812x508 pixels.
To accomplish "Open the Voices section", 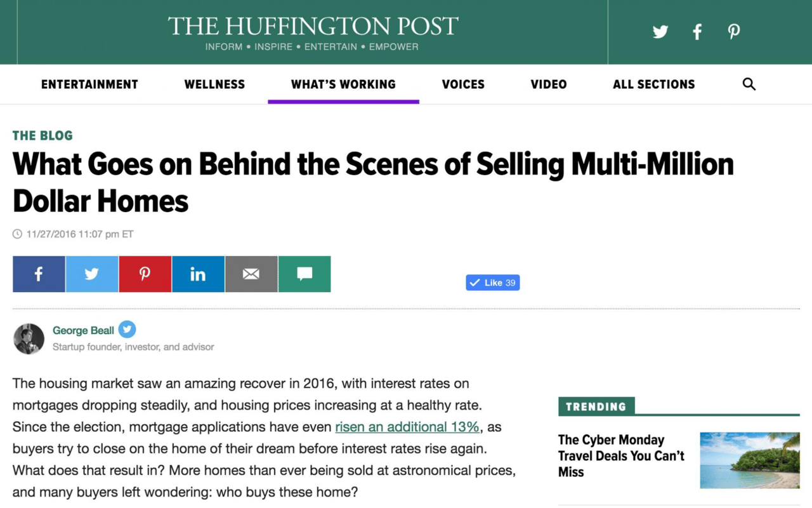I will pos(463,84).
